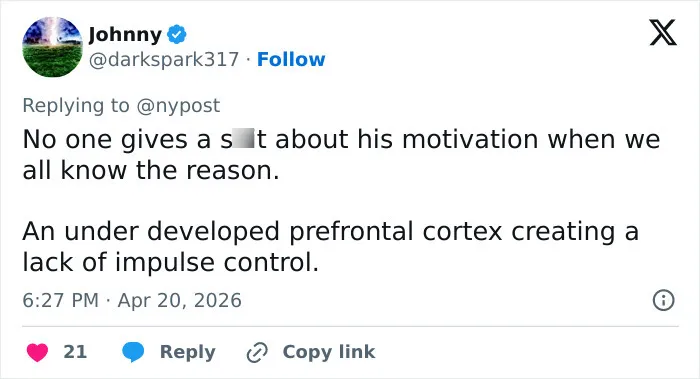Visit the @darkspark317 handle
700x379 pixels.
[x=164, y=59]
